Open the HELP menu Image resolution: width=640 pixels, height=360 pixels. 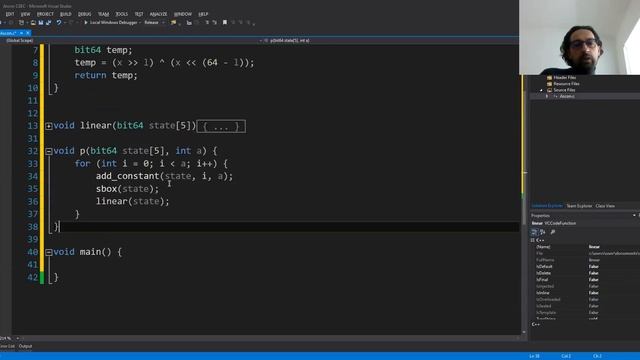[203, 14]
